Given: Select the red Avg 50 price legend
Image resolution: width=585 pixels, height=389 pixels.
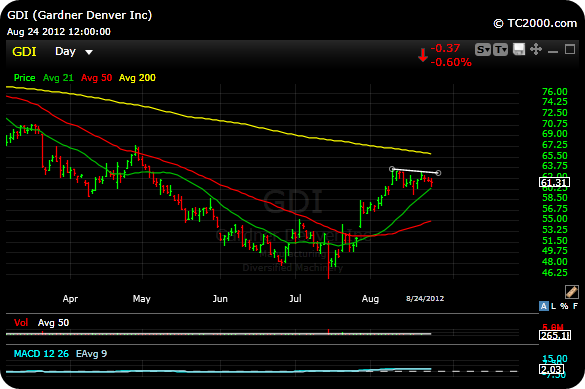Looking at the screenshot, I should tap(97, 78).
